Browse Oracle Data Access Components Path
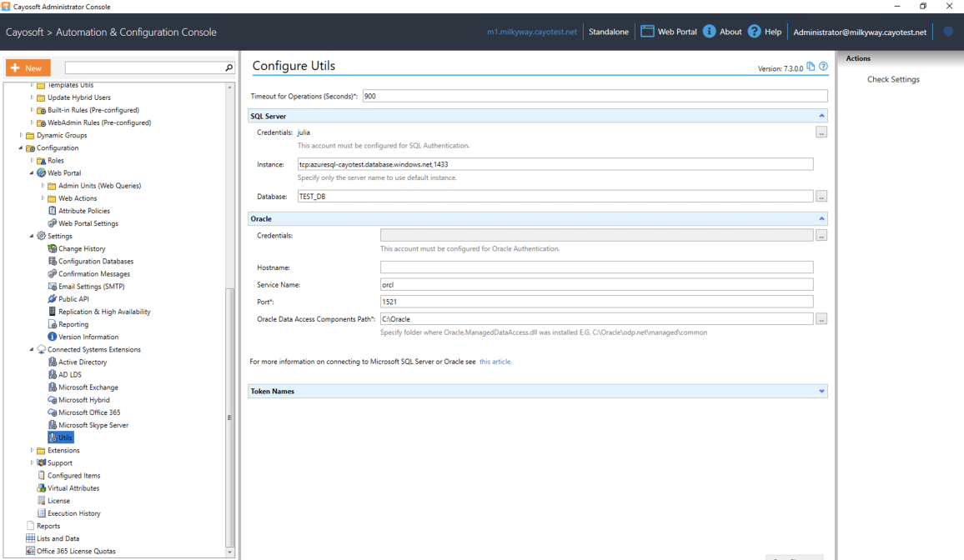The width and height of the screenshot is (964, 560). 821,318
